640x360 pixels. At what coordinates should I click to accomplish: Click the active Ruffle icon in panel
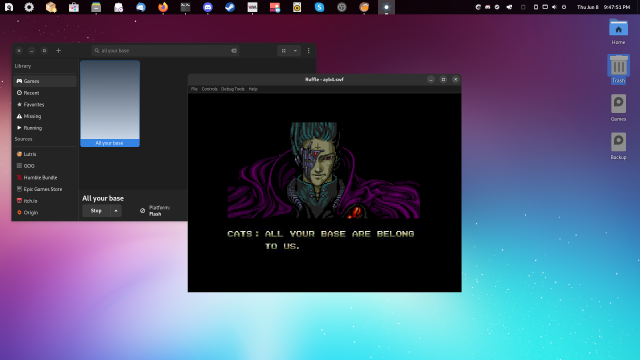[x=386, y=7]
